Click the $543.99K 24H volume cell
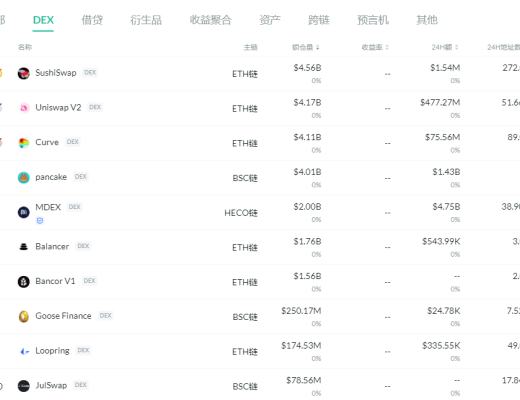Screen dimensions: 520x400 tap(441, 241)
